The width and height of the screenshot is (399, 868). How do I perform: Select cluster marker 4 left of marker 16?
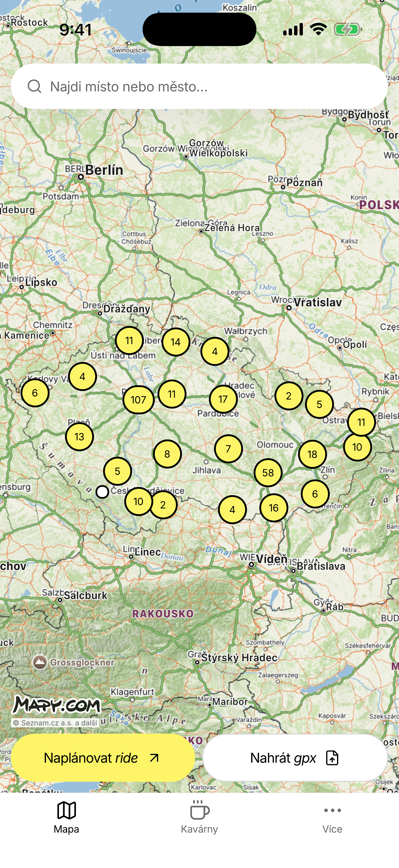pyautogui.click(x=232, y=509)
